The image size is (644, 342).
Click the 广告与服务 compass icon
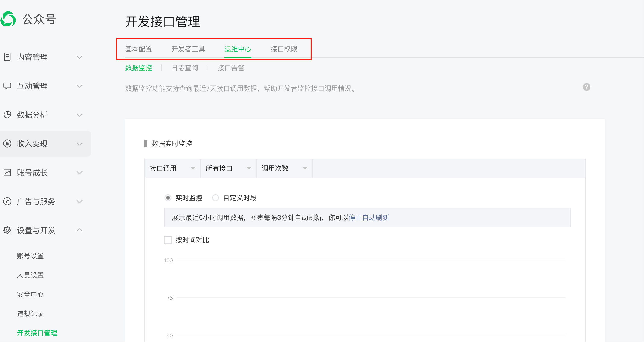point(7,201)
